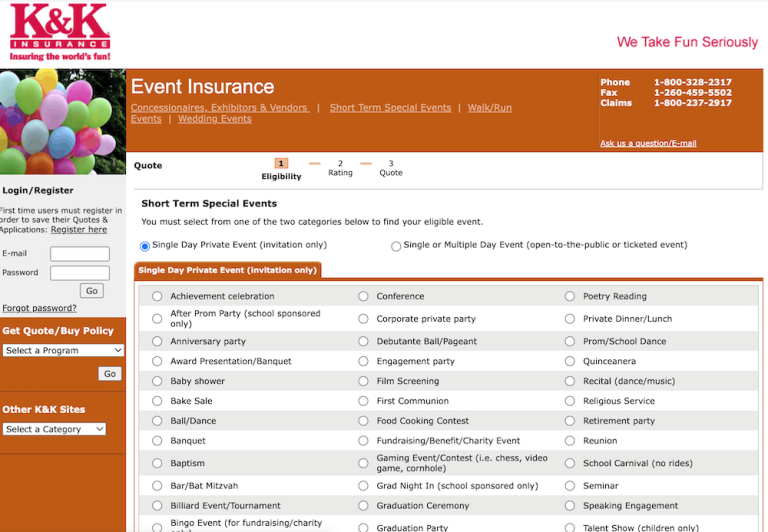Viewport: 768px width, 532px height.
Task: Click Single Day Private Event tab header
Action: (x=227, y=270)
